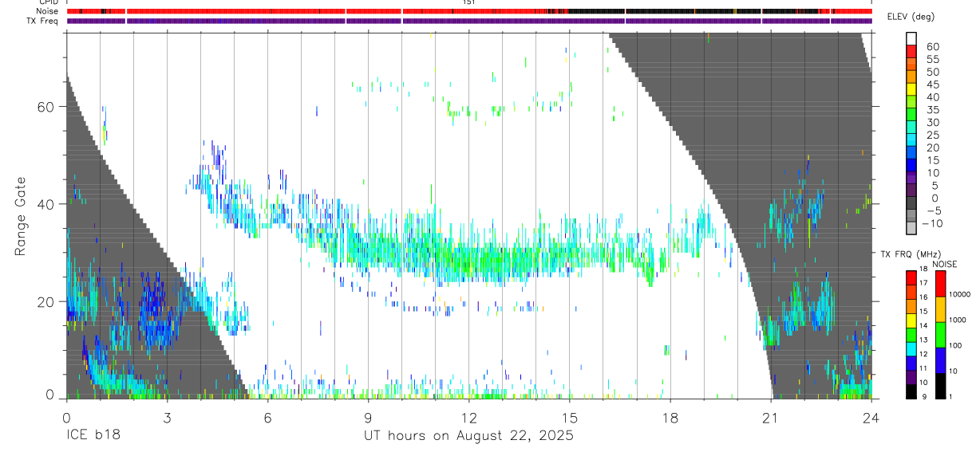Click the ELEV colorbar label "55"
The width and height of the screenshot is (980, 452).
pos(933,60)
